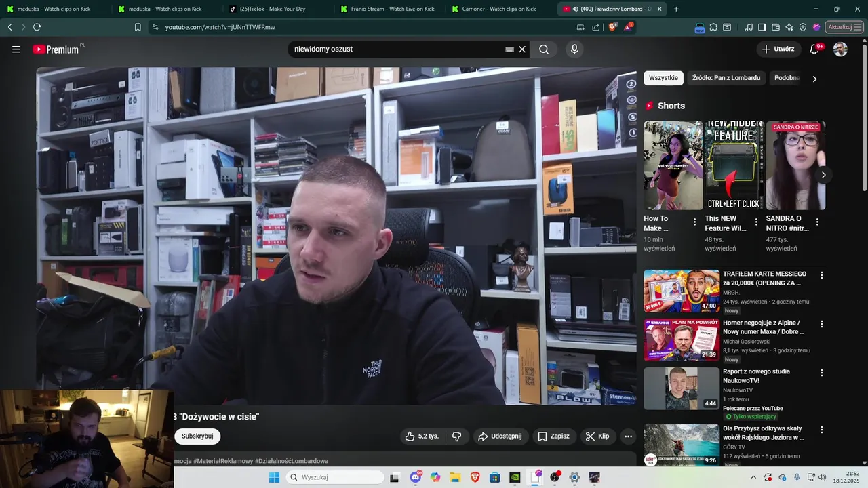
Task: Open File Explorer from the taskbar
Action: tap(455, 477)
